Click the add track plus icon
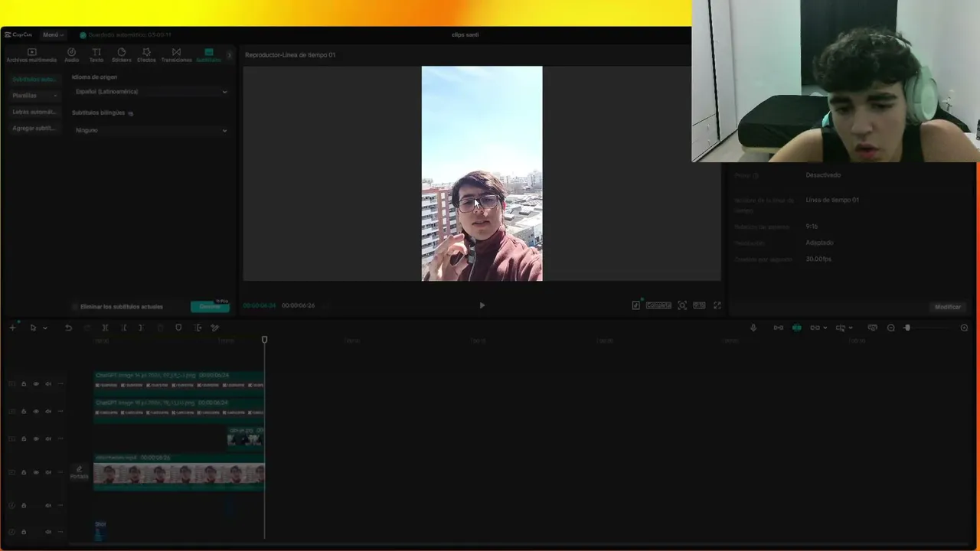This screenshot has width=980, height=551. (12, 328)
